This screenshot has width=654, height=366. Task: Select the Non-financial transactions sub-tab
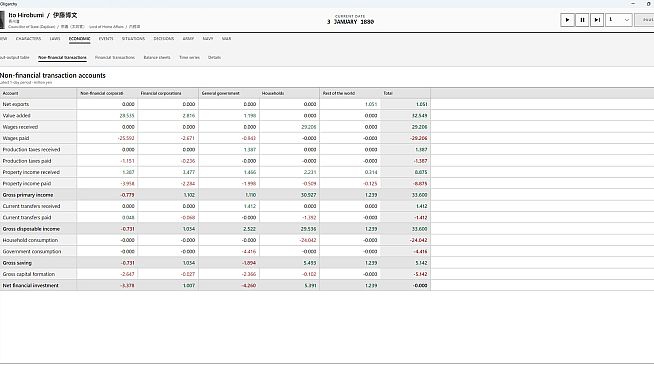62,58
